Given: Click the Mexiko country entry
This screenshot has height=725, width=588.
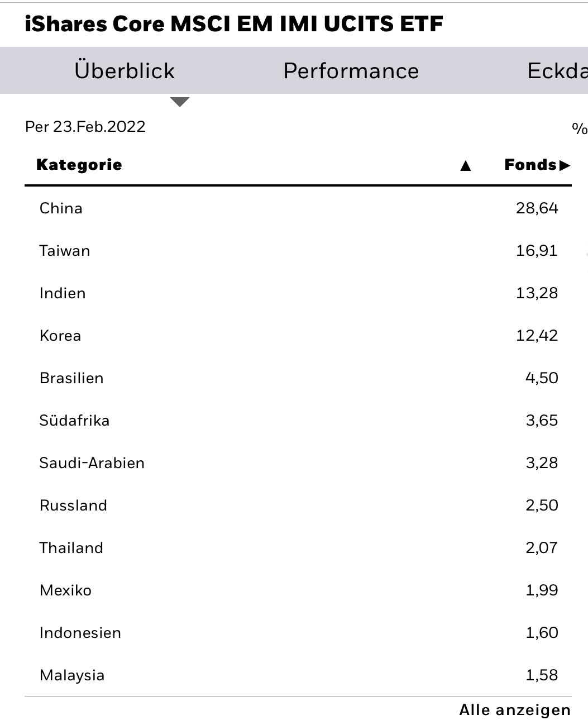Looking at the screenshot, I should coord(65,590).
